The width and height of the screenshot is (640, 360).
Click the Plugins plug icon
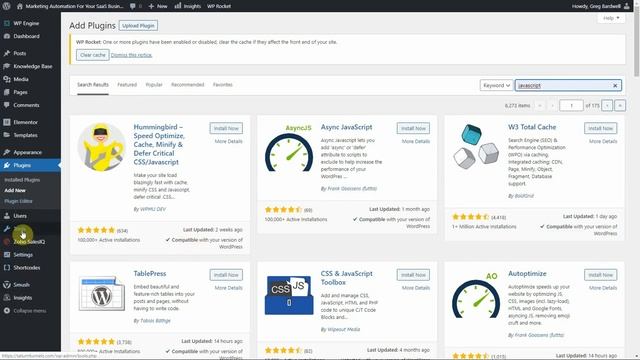[x=7, y=165]
